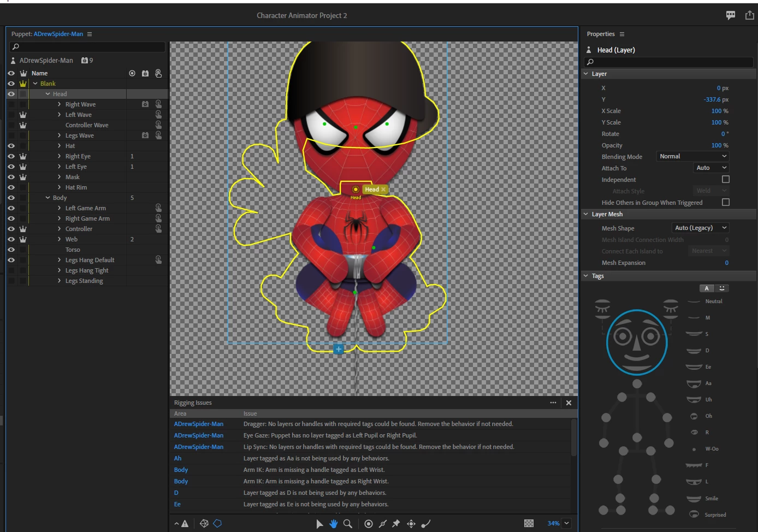
Task: Expand the Legs Standing group
Action: click(x=59, y=281)
